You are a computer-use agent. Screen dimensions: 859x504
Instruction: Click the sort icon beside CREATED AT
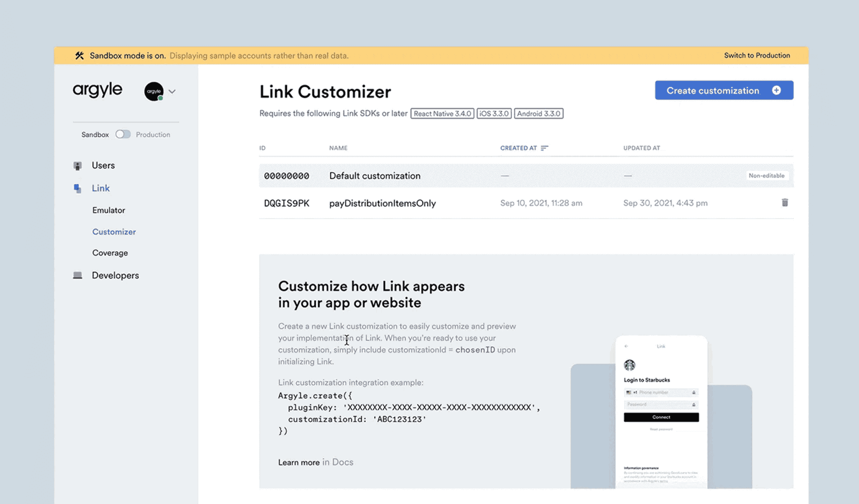[x=544, y=148]
